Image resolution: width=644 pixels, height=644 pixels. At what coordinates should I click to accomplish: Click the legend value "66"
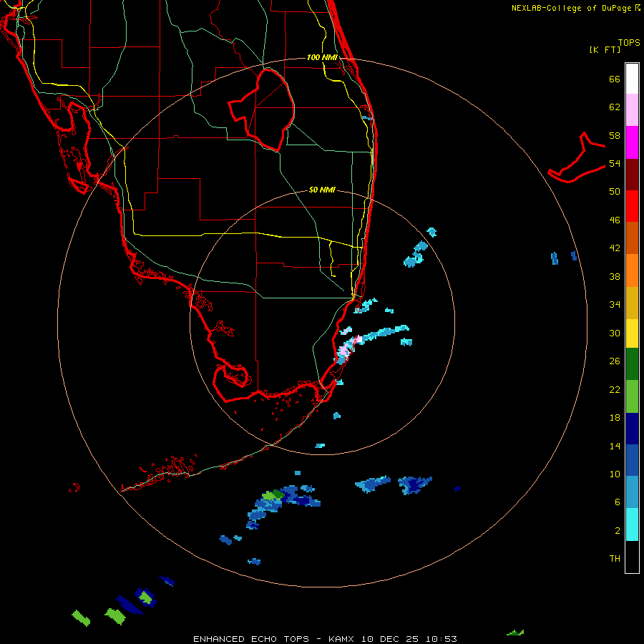tap(615, 79)
